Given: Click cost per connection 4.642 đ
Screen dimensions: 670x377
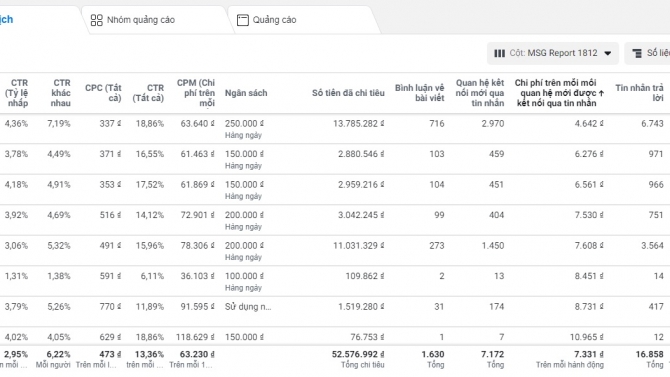Looking at the screenshot, I should pos(589,124).
